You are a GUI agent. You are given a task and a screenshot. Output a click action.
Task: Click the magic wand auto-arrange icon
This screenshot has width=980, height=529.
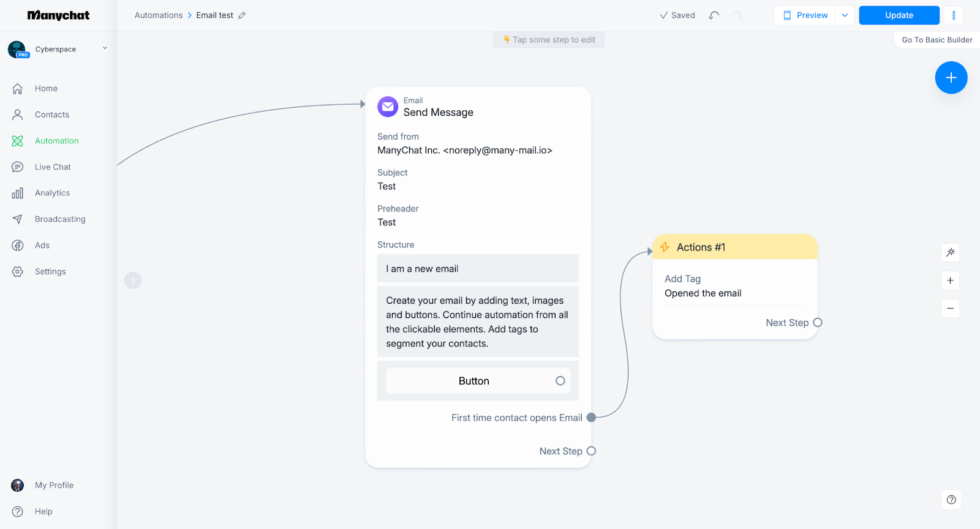(950, 252)
